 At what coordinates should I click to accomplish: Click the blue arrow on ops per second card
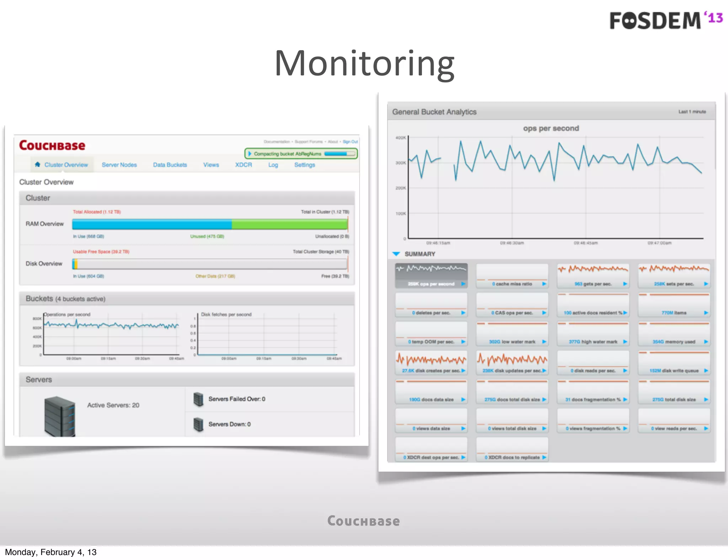[x=463, y=284]
